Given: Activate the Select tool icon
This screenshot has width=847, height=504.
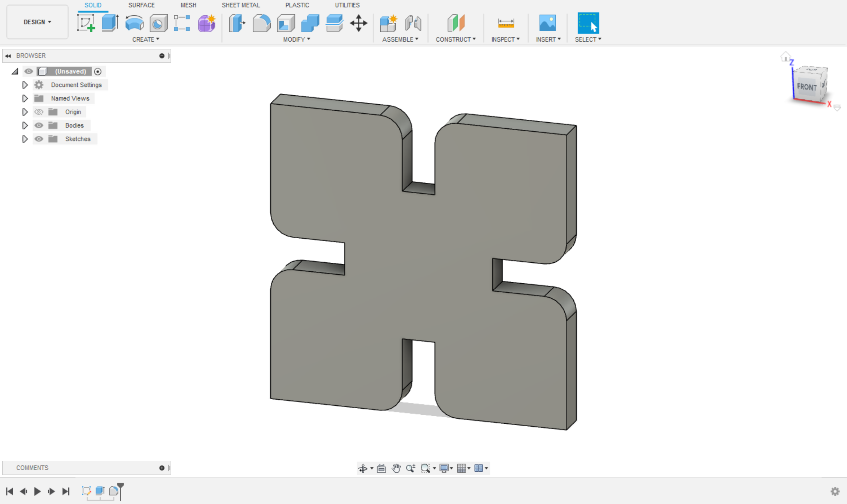Looking at the screenshot, I should coord(588,23).
